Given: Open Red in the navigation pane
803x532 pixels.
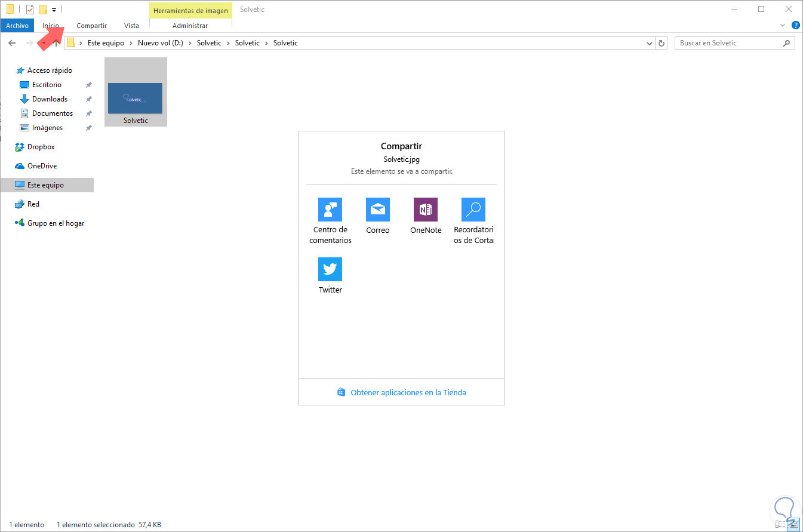Looking at the screenshot, I should coord(33,204).
